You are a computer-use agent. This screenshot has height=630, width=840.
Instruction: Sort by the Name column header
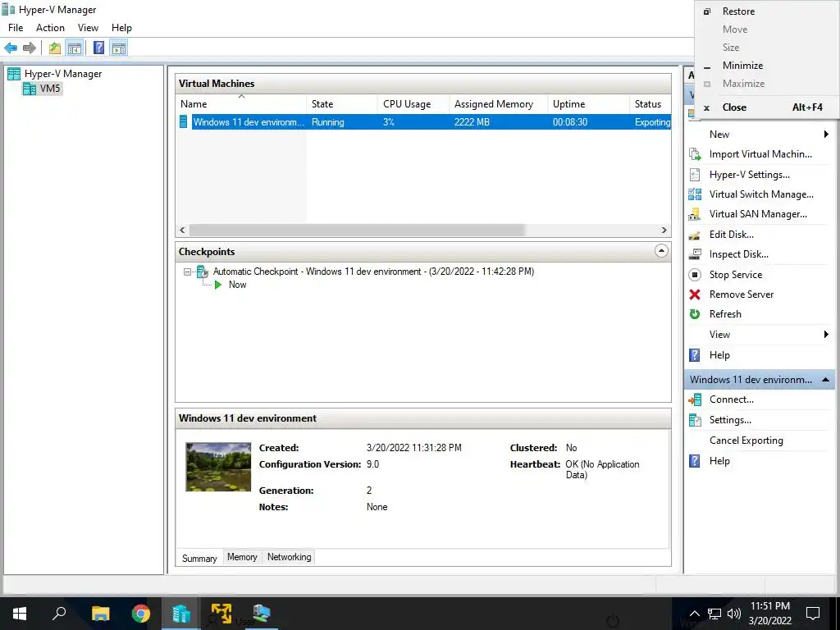coord(240,104)
